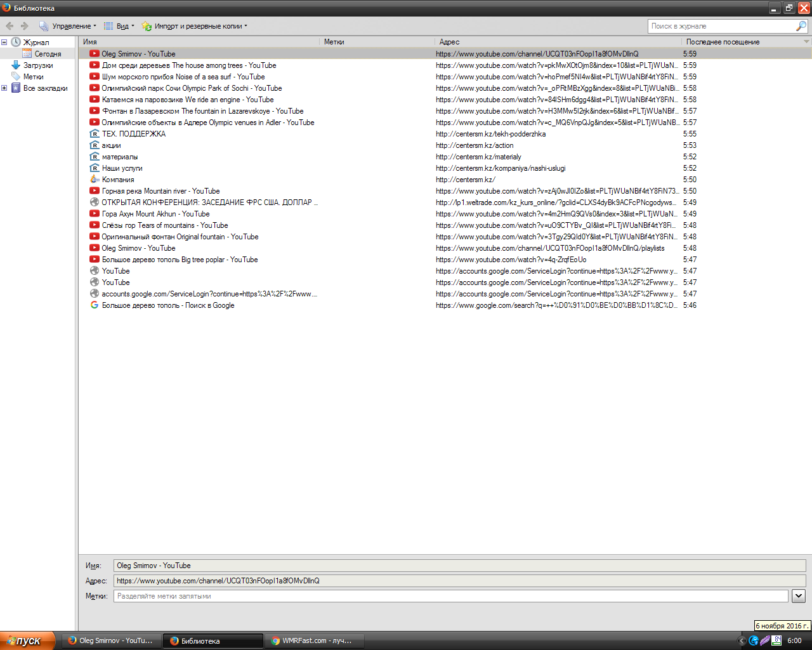Open the пуск Start menu
This screenshot has width=812, height=650.
point(27,640)
